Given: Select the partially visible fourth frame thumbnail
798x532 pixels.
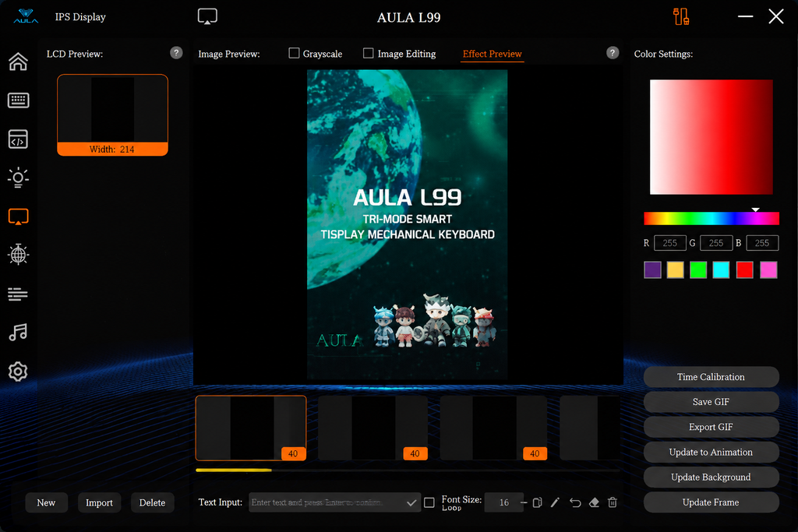Looking at the screenshot, I should (x=590, y=428).
